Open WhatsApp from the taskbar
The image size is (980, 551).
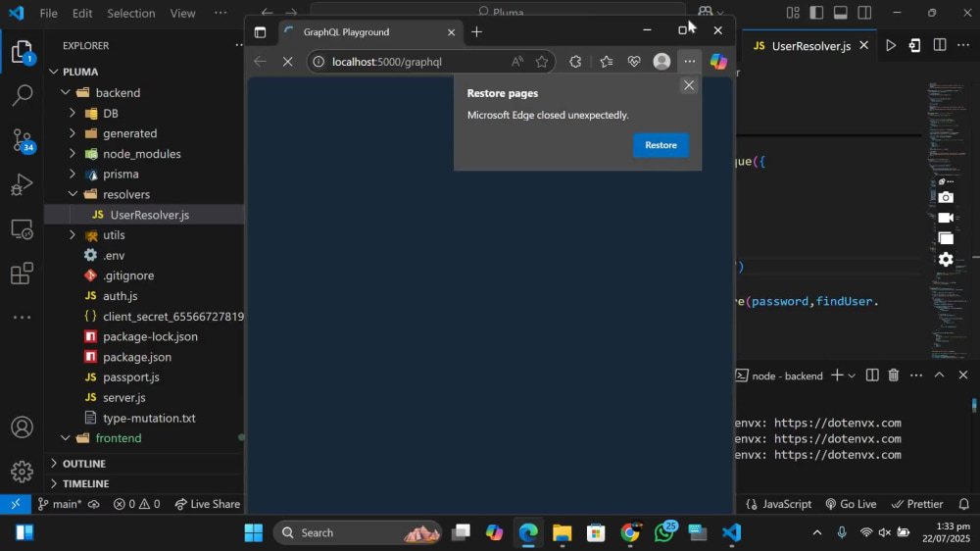click(664, 533)
